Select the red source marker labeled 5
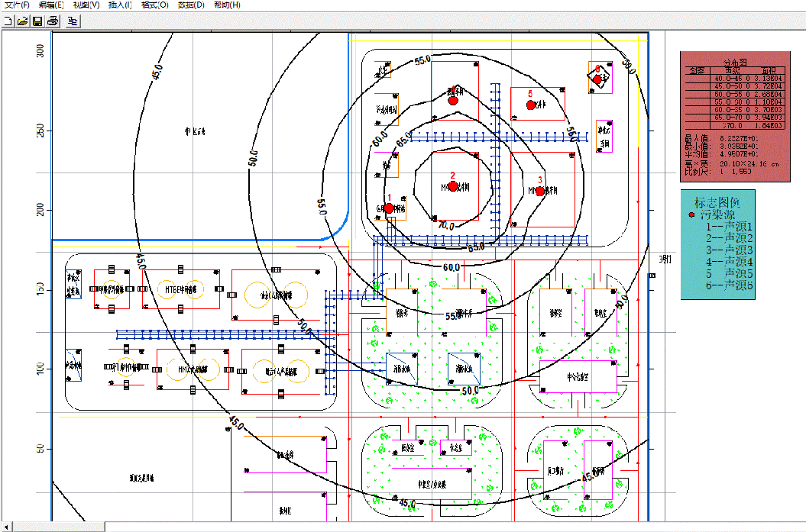 point(531,105)
